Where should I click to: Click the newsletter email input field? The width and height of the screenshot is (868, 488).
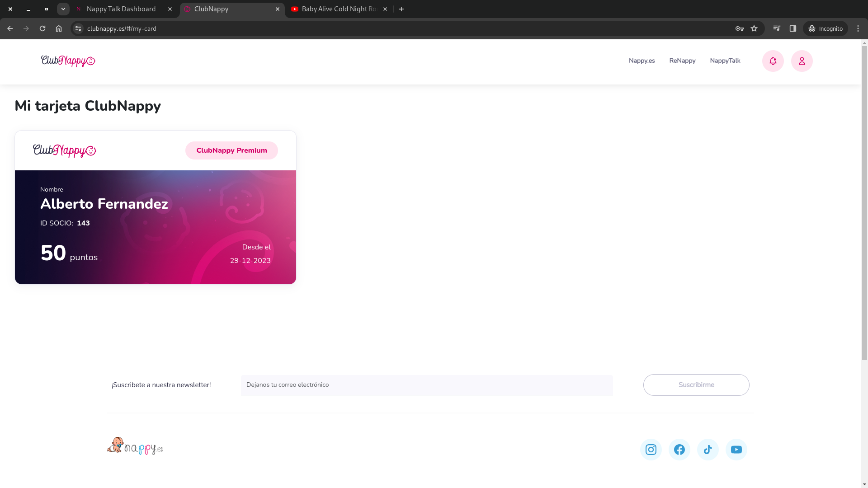[x=427, y=385]
